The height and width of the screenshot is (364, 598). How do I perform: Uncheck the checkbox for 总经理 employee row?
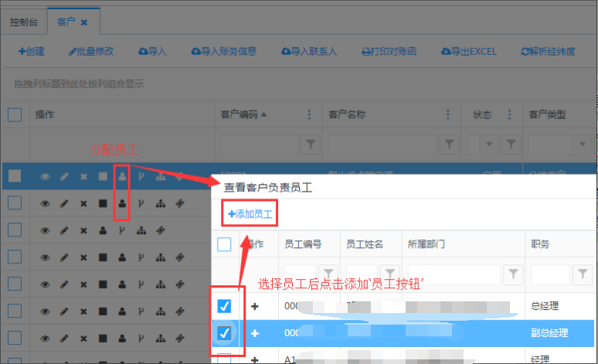pyautogui.click(x=224, y=307)
